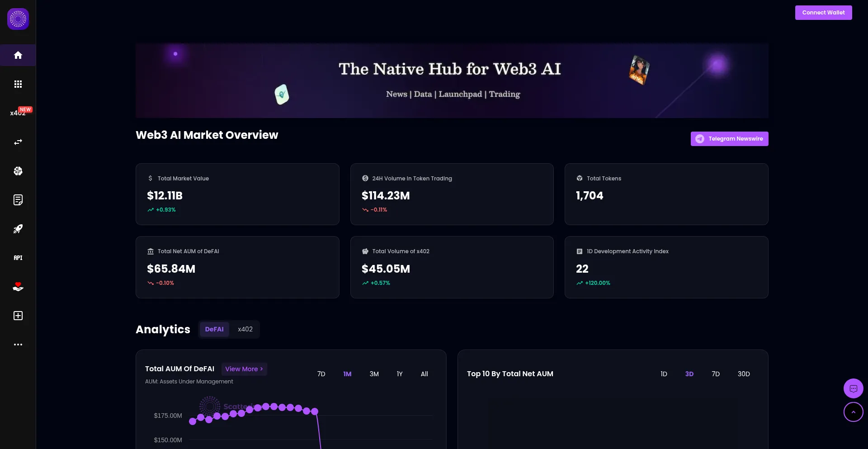This screenshot has width=868, height=449.
Task: Click the scroll-to-top chevron button
Action: coord(853,412)
